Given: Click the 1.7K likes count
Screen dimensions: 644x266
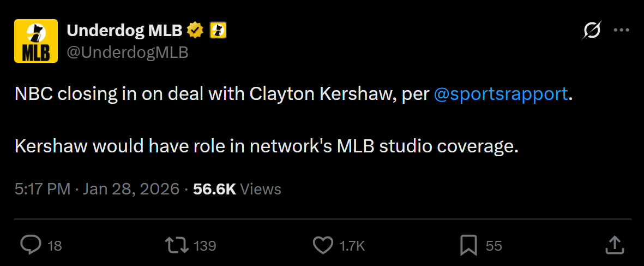Looking at the screenshot, I should point(352,246).
